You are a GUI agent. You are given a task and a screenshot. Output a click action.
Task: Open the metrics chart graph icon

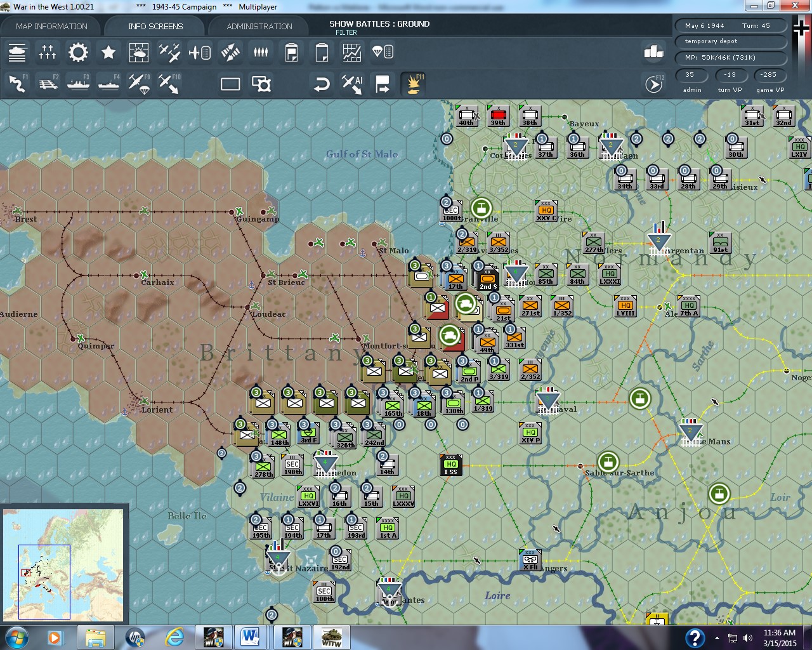tap(352, 52)
